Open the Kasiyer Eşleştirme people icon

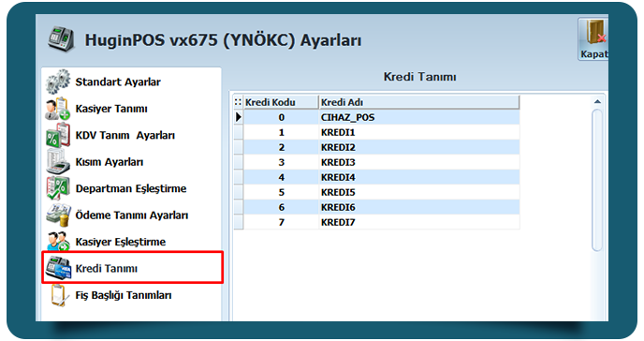click(x=58, y=242)
